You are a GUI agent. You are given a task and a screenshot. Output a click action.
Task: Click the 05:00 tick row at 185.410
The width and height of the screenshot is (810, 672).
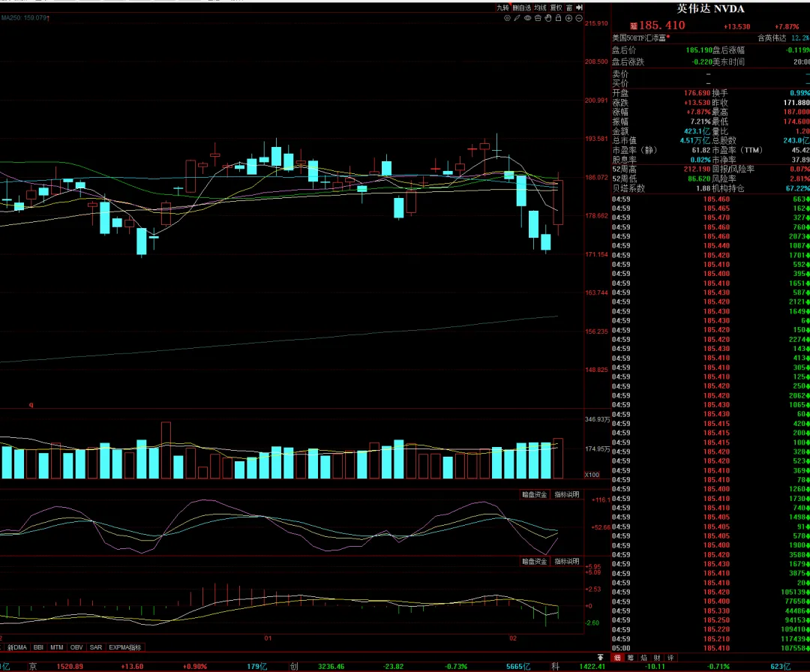tap(711, 648)
